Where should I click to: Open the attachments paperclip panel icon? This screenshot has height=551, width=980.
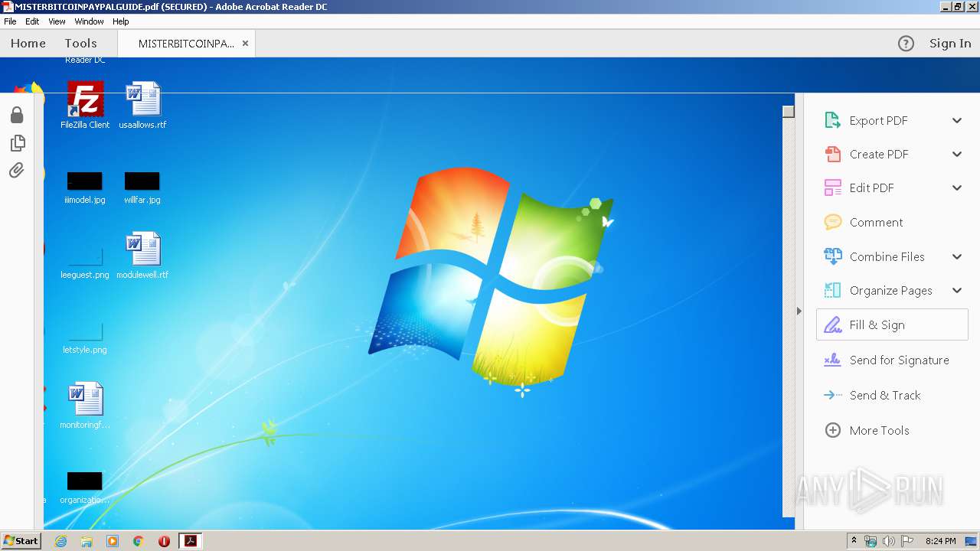17,170
